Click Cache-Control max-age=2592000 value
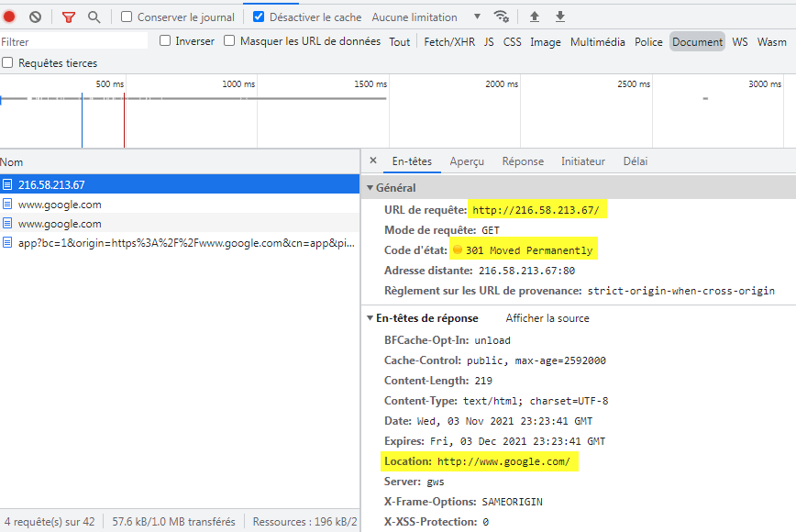The image size is (796, 532). (536, 360)
